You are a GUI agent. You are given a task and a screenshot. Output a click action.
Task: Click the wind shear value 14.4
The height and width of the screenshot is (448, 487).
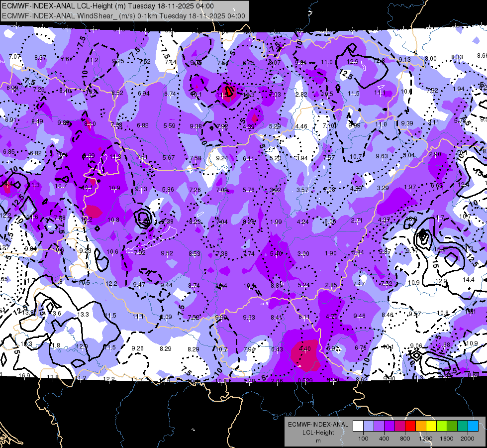pos(469,279)
